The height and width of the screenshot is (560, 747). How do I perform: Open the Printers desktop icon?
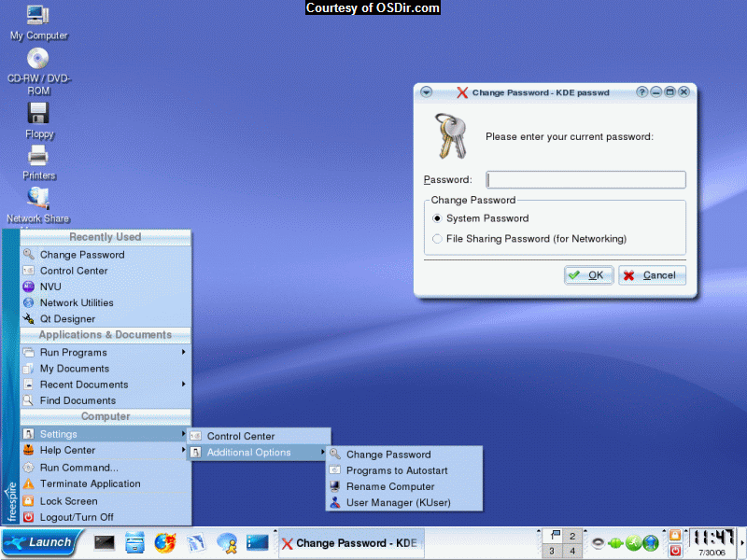tap(38, 161)
